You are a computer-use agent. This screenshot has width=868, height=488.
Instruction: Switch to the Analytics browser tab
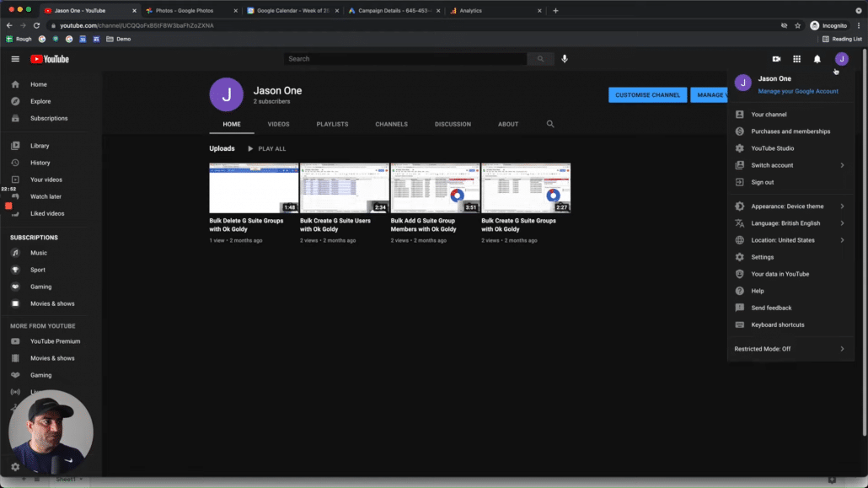(496, 10)
